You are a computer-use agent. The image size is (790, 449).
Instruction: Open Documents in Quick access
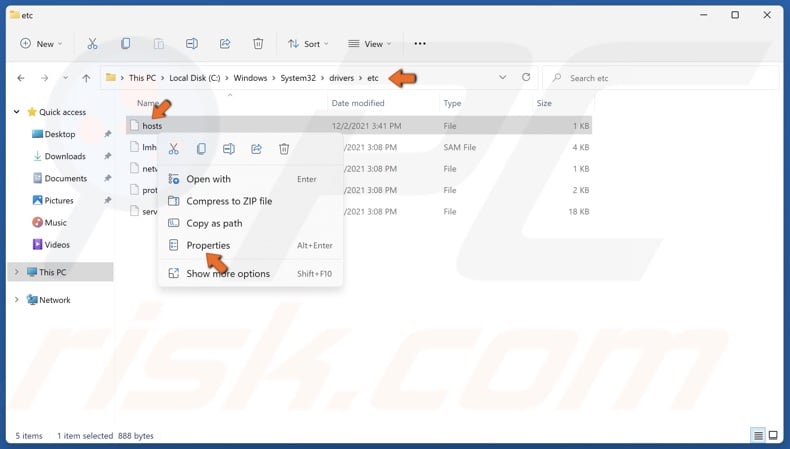click(65, 178)
